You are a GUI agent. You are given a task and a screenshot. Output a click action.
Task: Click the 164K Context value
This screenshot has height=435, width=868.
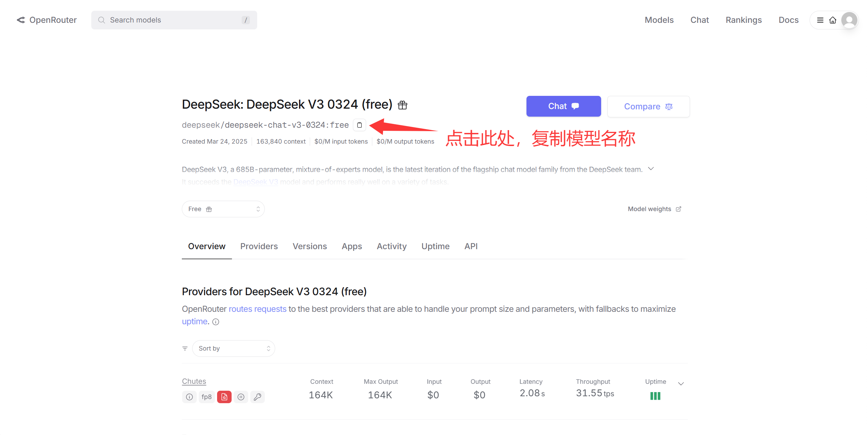(321, 395)
